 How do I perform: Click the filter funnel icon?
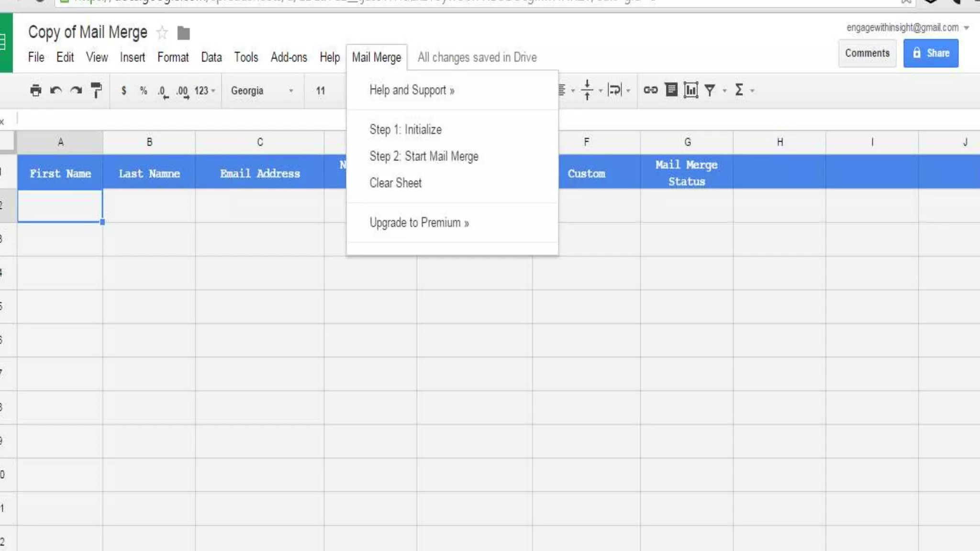pos(710,90)
